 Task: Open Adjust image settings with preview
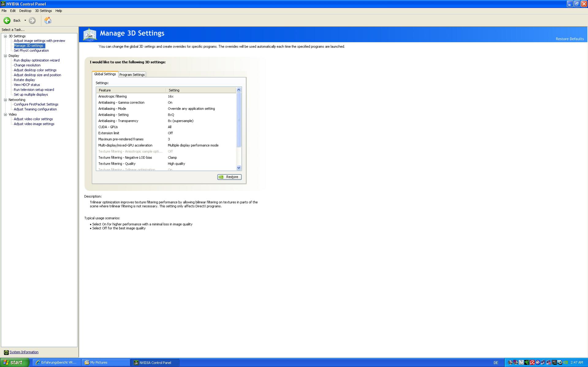pyautogui.click(x=39, y=41)
